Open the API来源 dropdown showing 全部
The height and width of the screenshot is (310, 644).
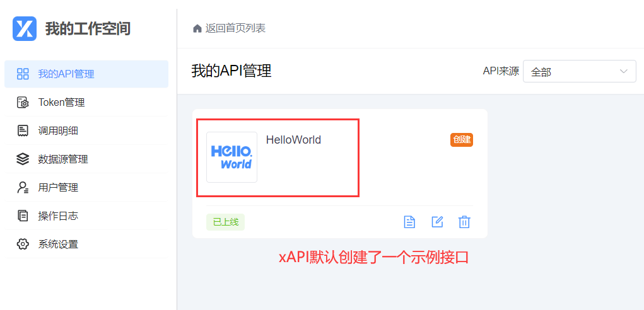pyautogui.click(x=579, y=71)
